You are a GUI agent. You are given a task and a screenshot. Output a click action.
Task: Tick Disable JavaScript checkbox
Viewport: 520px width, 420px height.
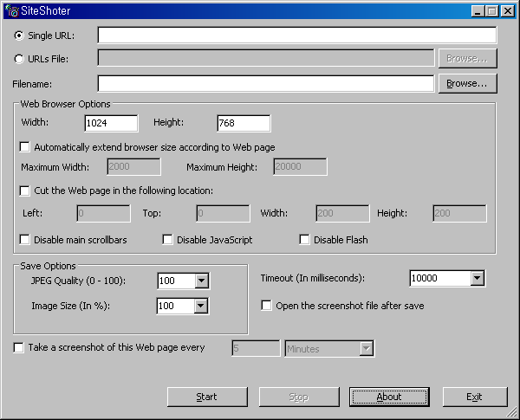pos(167,240)
